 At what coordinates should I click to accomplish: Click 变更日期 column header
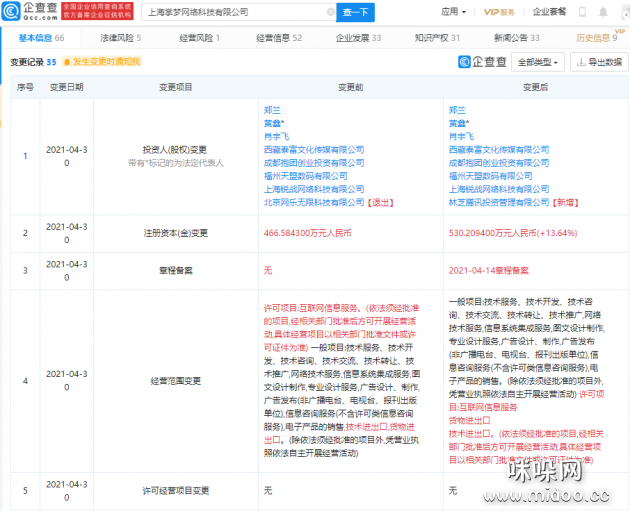click(67, 87)
